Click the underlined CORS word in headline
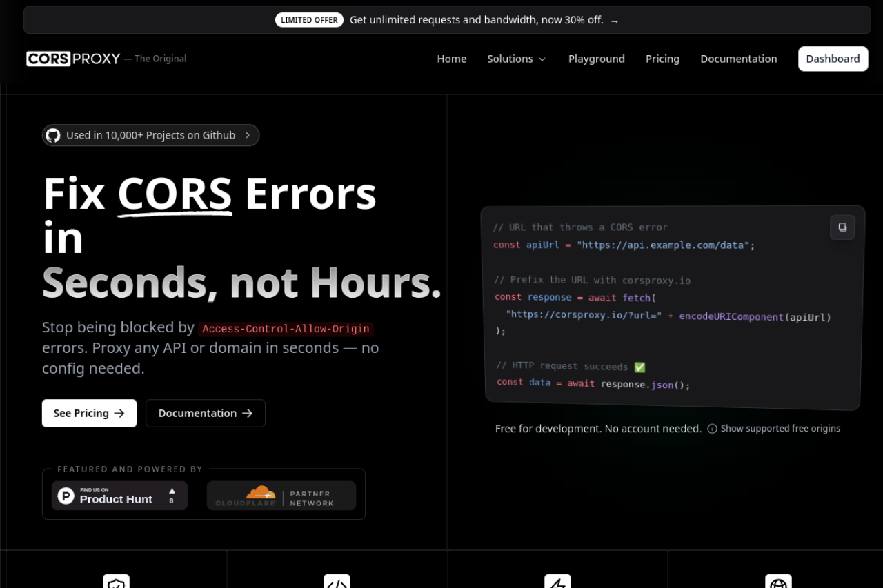The width and height of the screenshot is (883, 588). click(x=175, y=194)
